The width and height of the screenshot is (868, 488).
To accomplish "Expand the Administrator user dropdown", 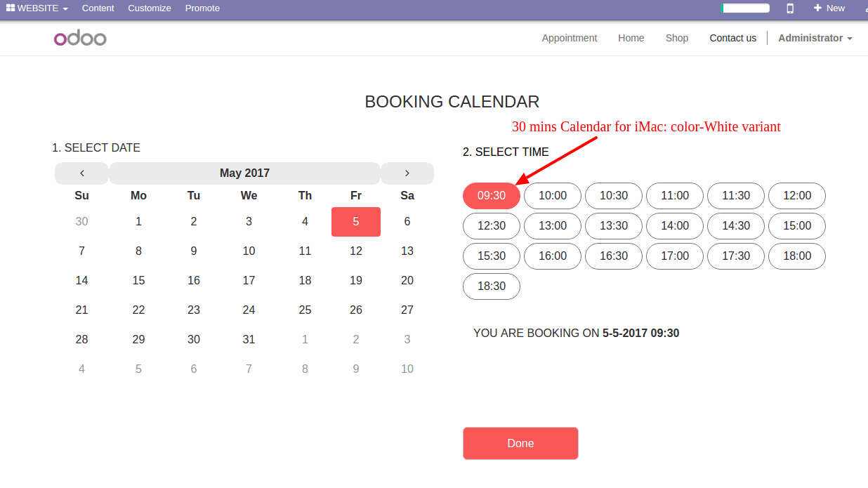I will tap(815, 38).
